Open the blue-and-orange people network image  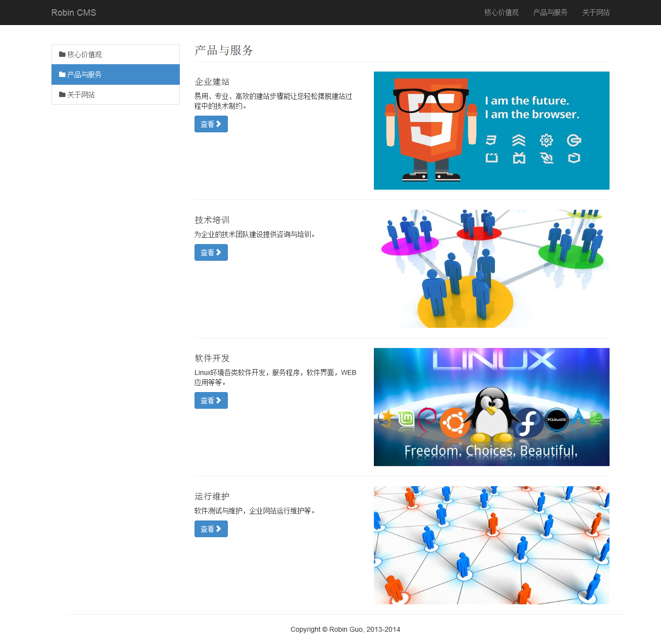(491, 545)
